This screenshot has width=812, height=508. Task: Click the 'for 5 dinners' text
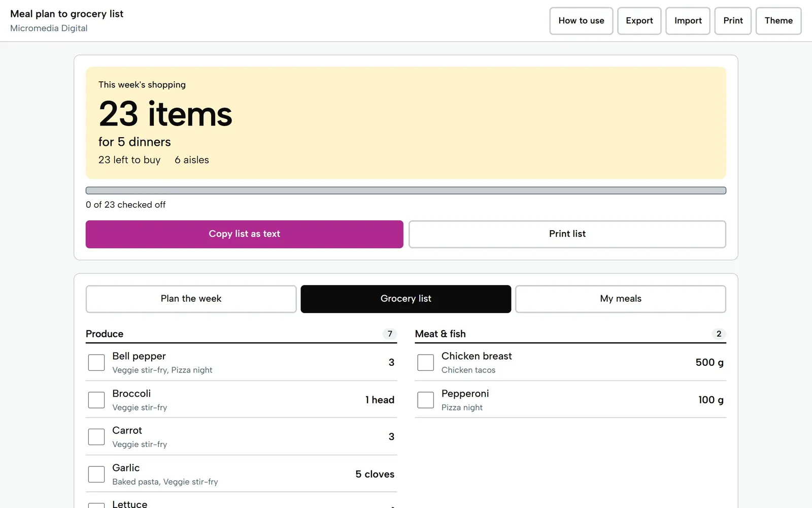tap(134, 142)
